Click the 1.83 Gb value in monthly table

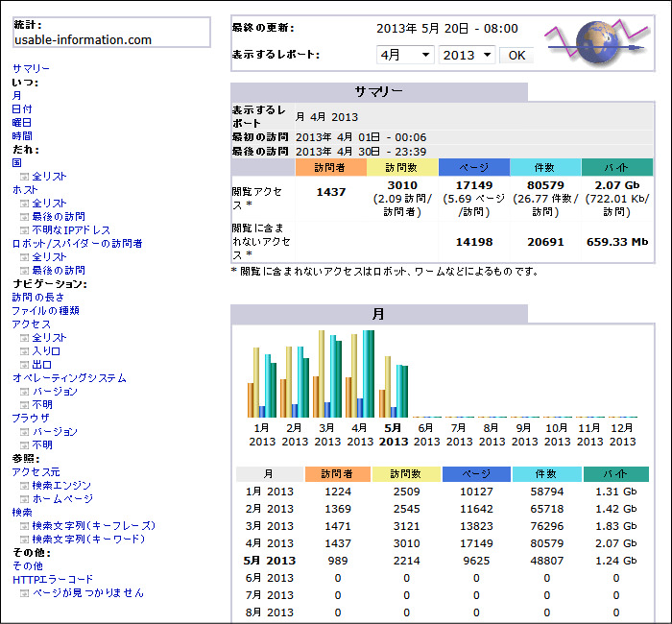coord(616,526)
